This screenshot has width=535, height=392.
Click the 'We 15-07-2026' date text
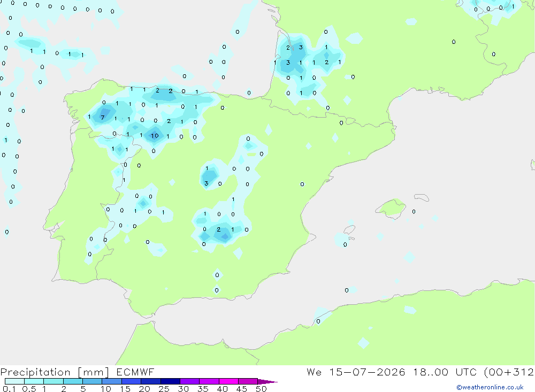(356, 372)
